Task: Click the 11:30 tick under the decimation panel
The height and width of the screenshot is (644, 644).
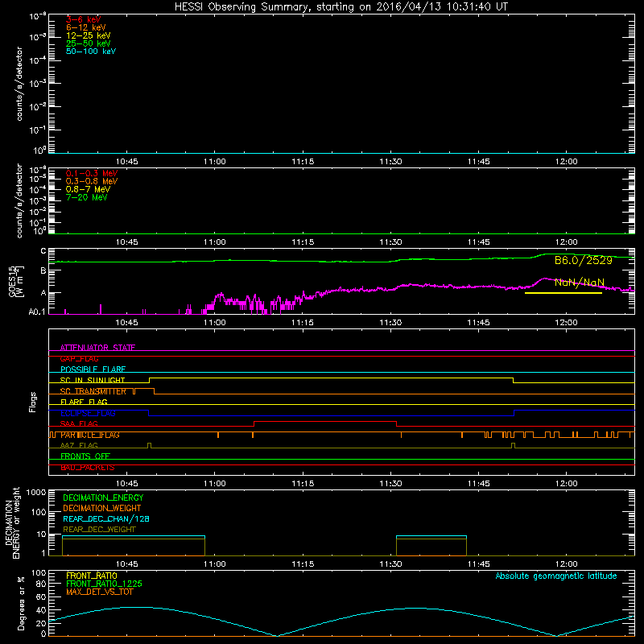Action: (x=390, y=564)
